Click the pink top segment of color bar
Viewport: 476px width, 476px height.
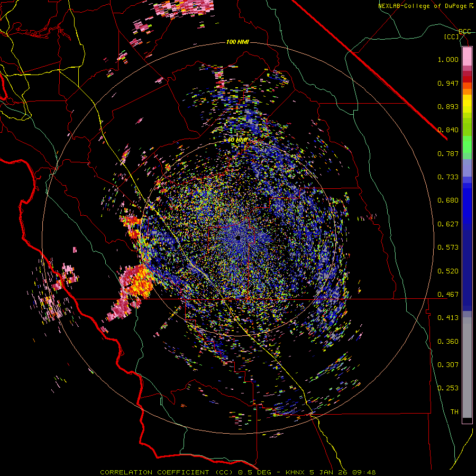tap(467, 57)
